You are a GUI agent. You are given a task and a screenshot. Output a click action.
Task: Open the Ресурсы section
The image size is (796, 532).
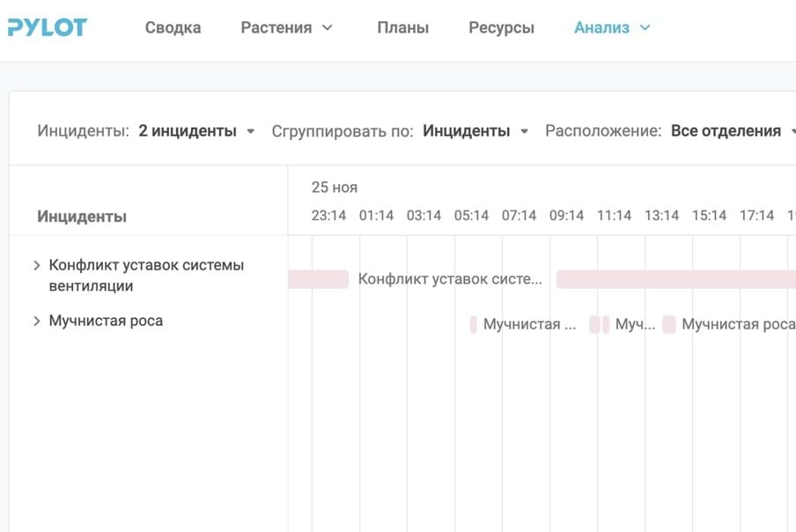[x=501, y=27]
